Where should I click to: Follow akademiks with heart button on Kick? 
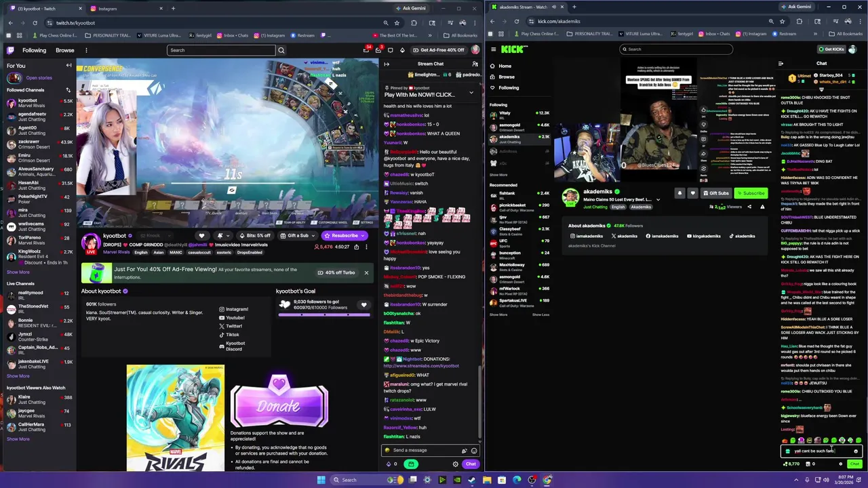coord(692,193)
